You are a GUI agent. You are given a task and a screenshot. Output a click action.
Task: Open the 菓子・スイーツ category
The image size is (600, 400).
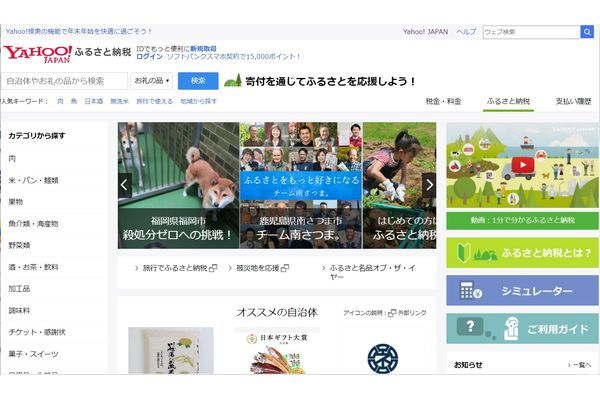[33, 354]
